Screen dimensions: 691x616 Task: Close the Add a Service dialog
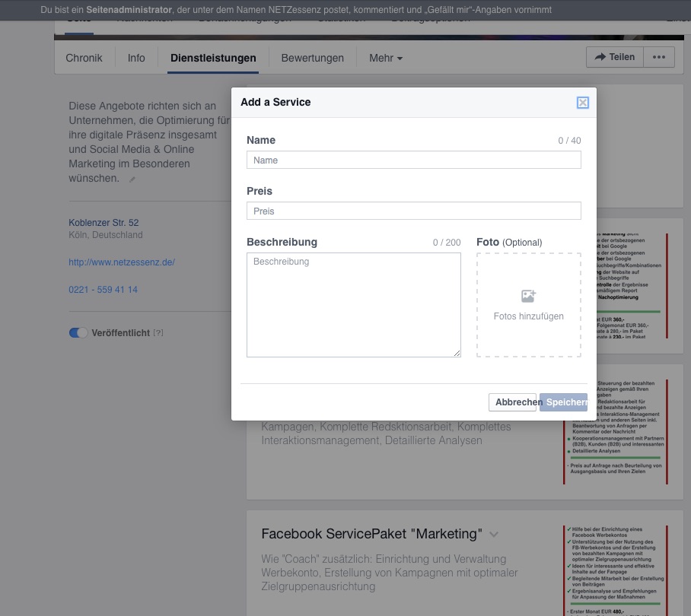tap(582, 103)
